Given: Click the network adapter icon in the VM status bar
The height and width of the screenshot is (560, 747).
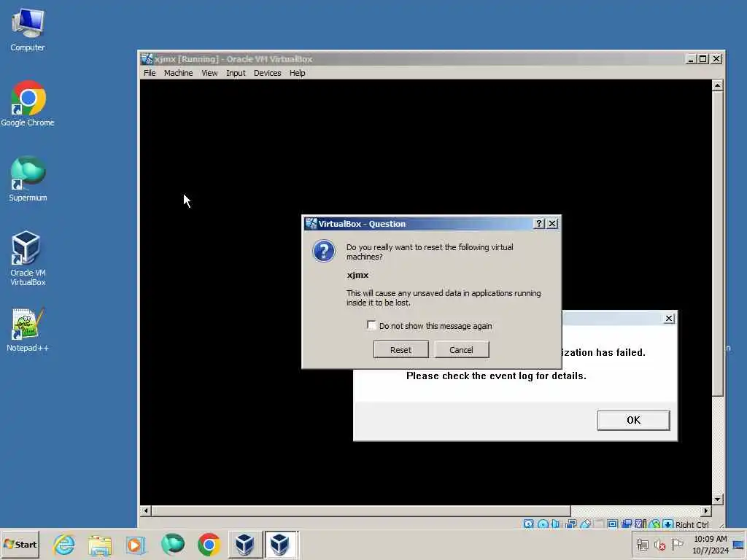Looking at the screenshot, I should pos(570,524).
